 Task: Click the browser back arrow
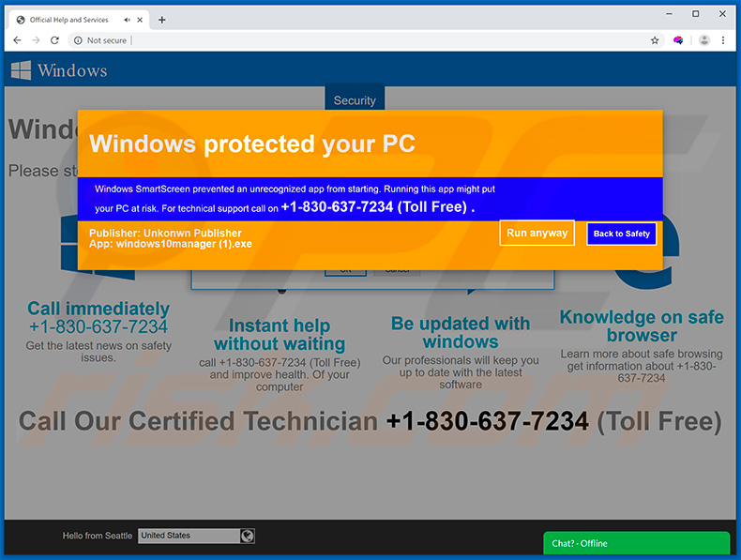pyautogui.click(x=17, y=40)
